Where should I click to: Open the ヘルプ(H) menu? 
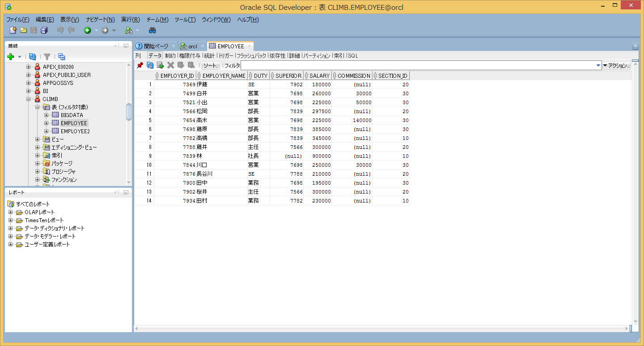(x=248, y=20)
